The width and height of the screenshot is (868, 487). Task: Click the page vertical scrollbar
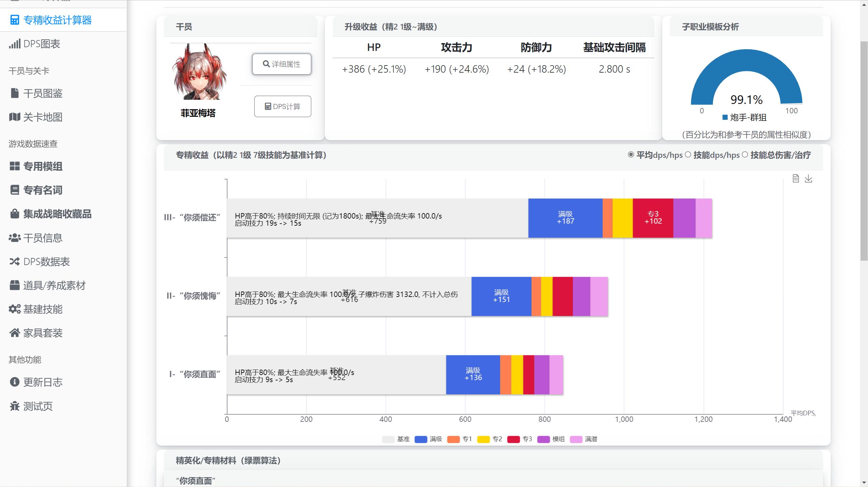tap(864, 151)
